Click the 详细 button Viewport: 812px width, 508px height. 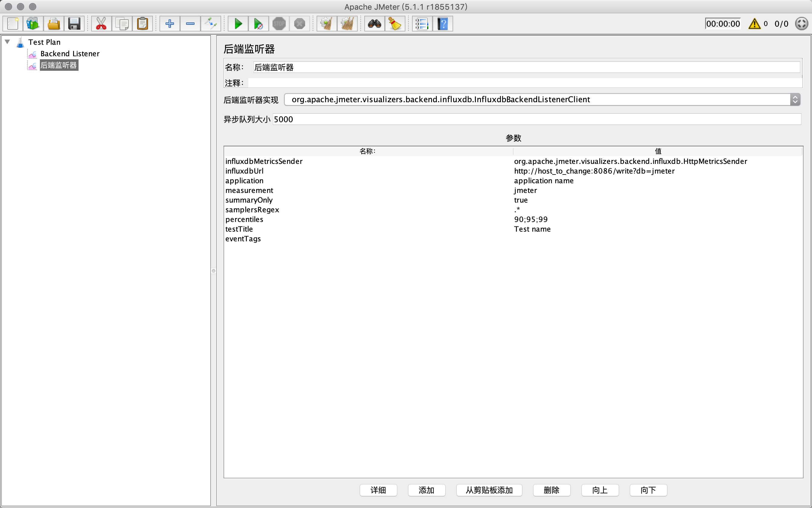(378, 490)
